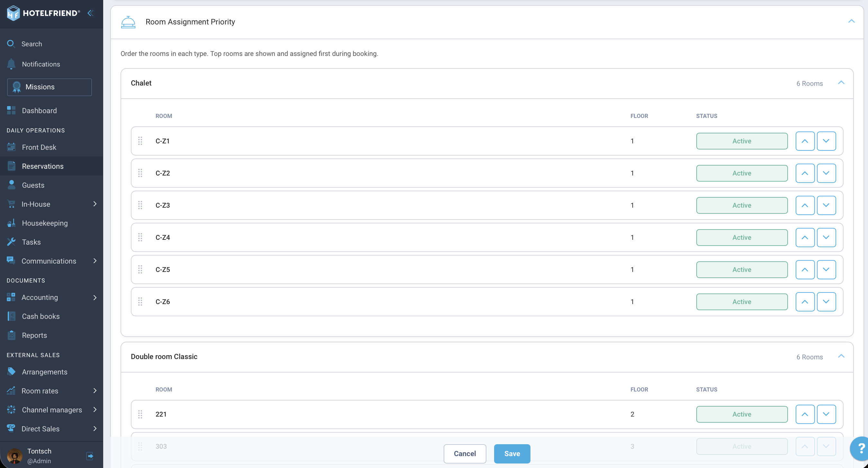Image resolution: width=868 pixels, height=468 pixels.
Task: Click the Tontsch user avatar
Action: coord(14,456)
